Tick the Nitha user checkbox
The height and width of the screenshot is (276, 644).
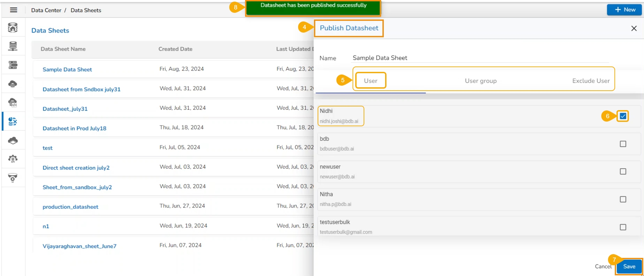pyautogui.click(x=623, y=199)
